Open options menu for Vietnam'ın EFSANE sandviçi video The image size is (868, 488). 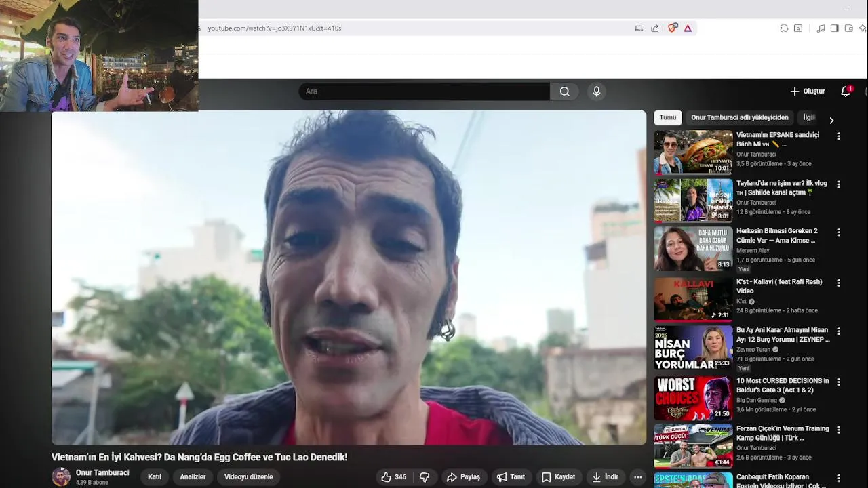coord(839,136)
